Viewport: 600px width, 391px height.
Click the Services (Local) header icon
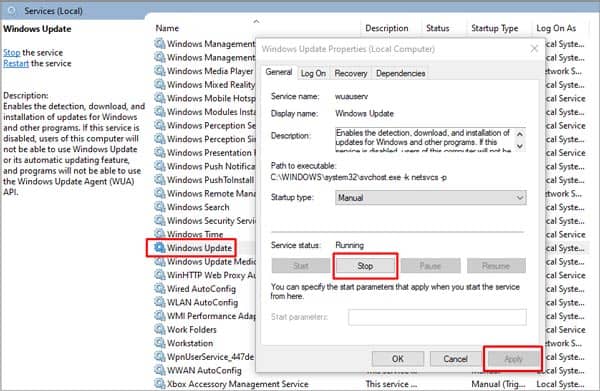[x=11, y=11]
